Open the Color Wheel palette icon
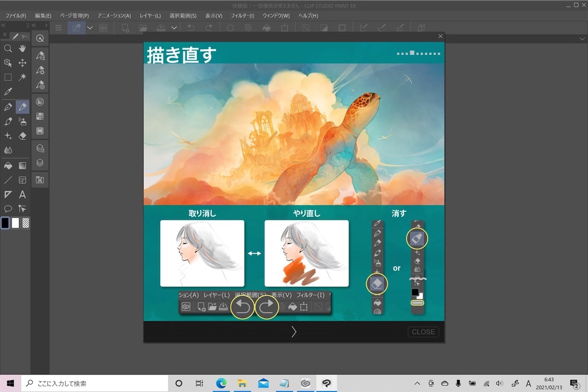The height and width of the screenshot is (392, 588). (x=40, y=102)
